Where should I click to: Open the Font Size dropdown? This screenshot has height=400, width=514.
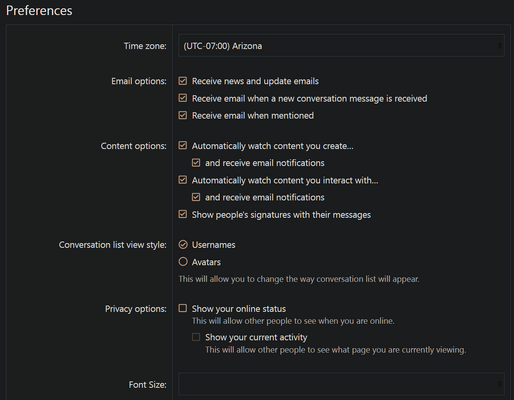coord(341,384)
